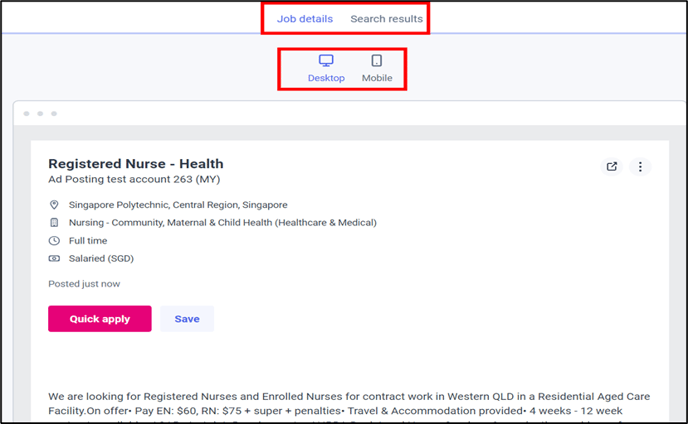Select the Mobile preview label
Screen dimensions: 688x424
[377, 78]
